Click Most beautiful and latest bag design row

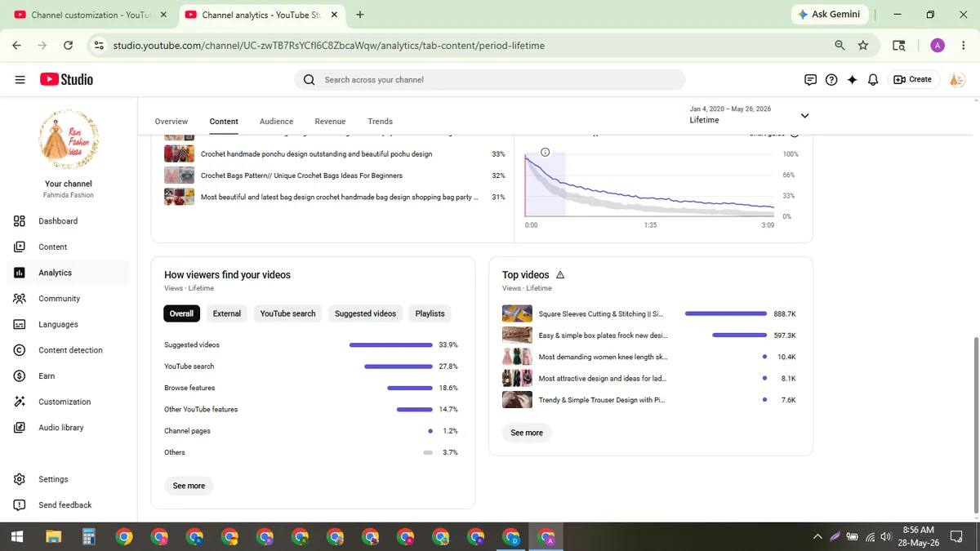pos(335,197)
